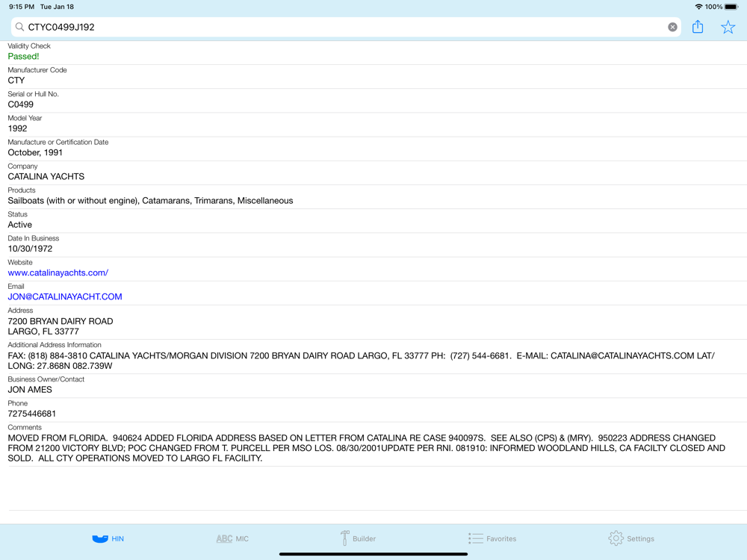Open the Settings tab

click(x=631, y=538)
